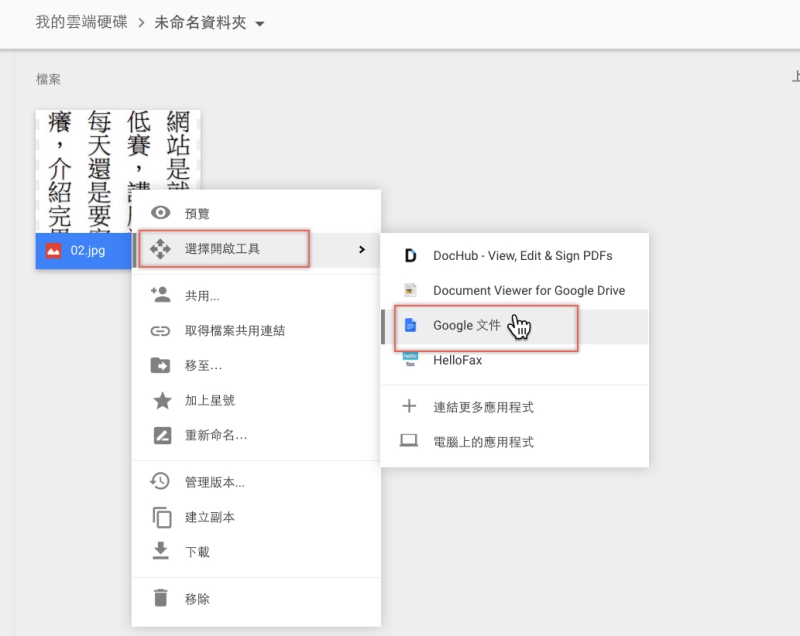Image resolution: width=800 pixels, height=636 pixels.
Task: Select 取得檔案共用連結 menu entry
Action: coord(256,331)
